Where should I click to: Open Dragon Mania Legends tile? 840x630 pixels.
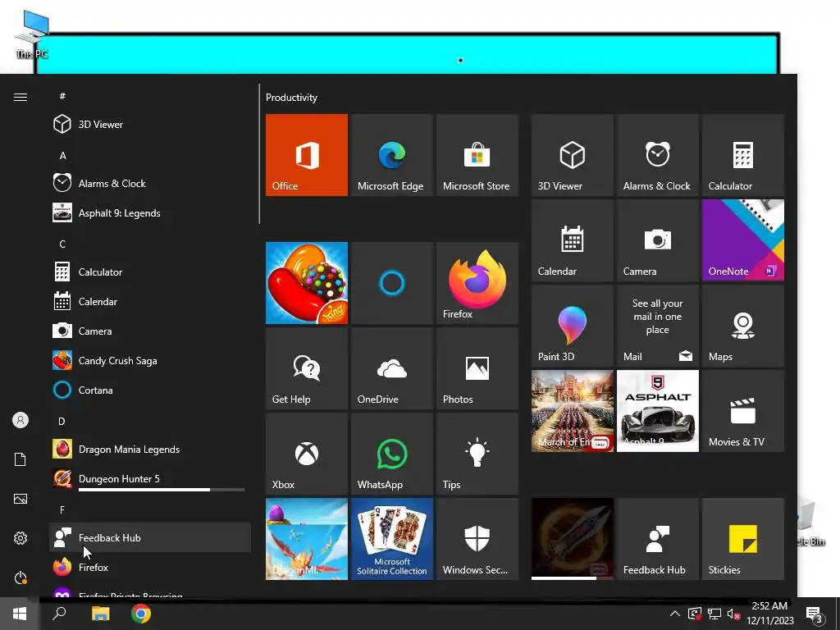(x=307, y=539)
